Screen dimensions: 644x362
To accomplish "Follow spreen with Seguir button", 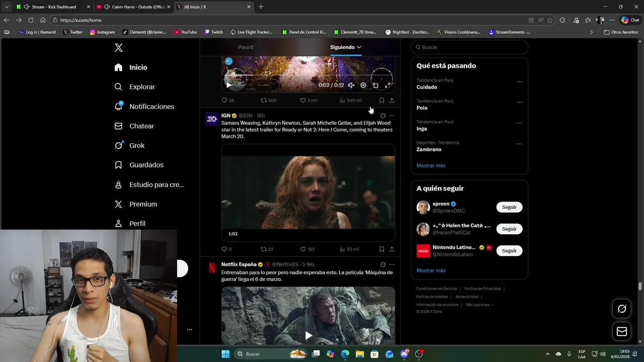I will [x=509, y=207].
